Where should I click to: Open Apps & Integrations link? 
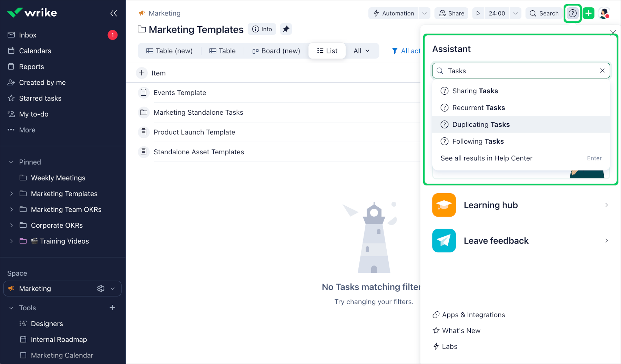point(469,315)
